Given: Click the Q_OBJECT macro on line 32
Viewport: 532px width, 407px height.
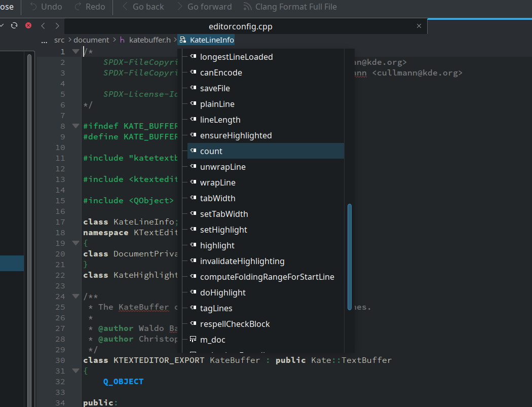Looking at the screenshot, I should coord(123,382).
